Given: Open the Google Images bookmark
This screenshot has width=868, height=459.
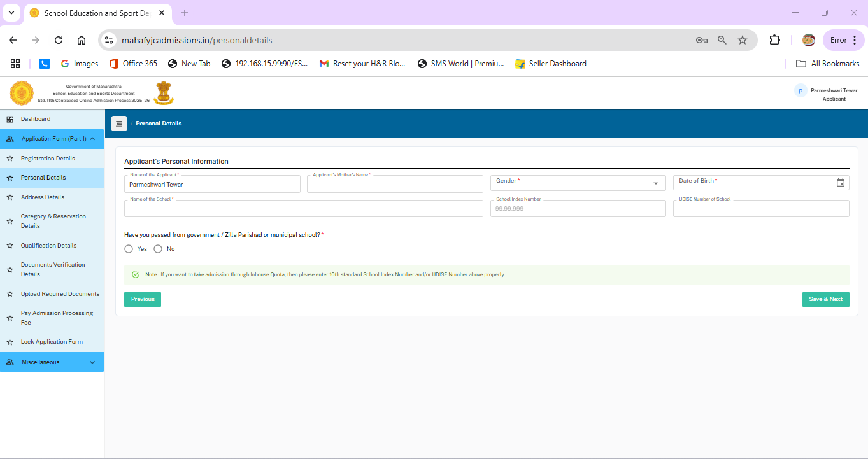Looking at the screenshot, I should point(79,64).
